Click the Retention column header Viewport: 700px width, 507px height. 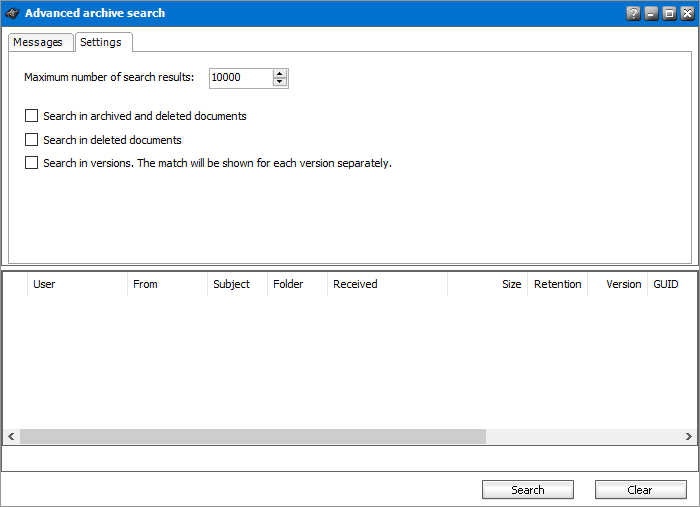[x=557, y=284]
